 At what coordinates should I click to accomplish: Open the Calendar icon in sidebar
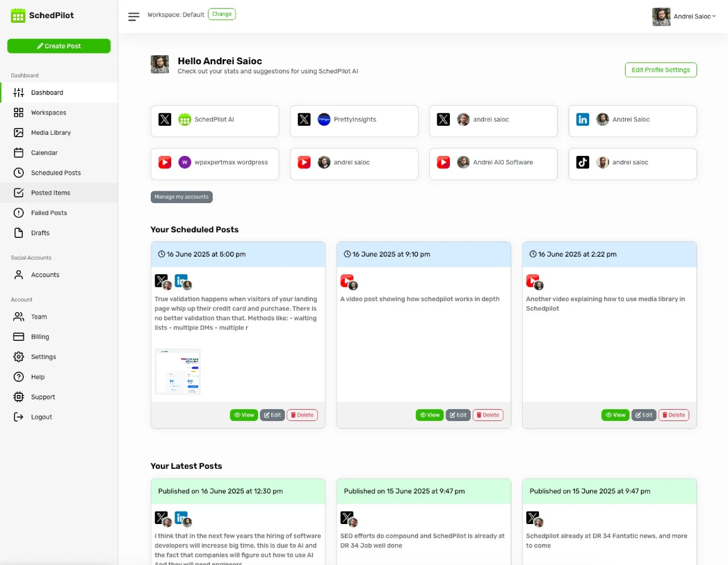[x=19, y=152]
